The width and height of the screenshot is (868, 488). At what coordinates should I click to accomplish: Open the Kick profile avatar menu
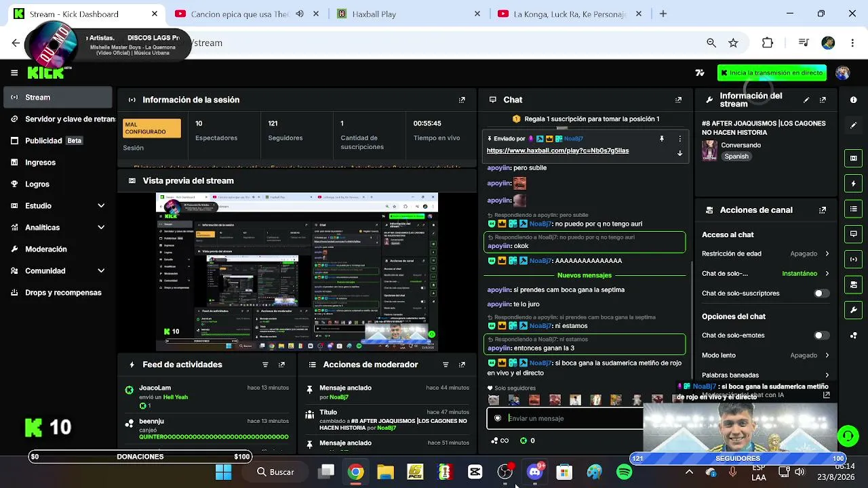tap(842, 73)
